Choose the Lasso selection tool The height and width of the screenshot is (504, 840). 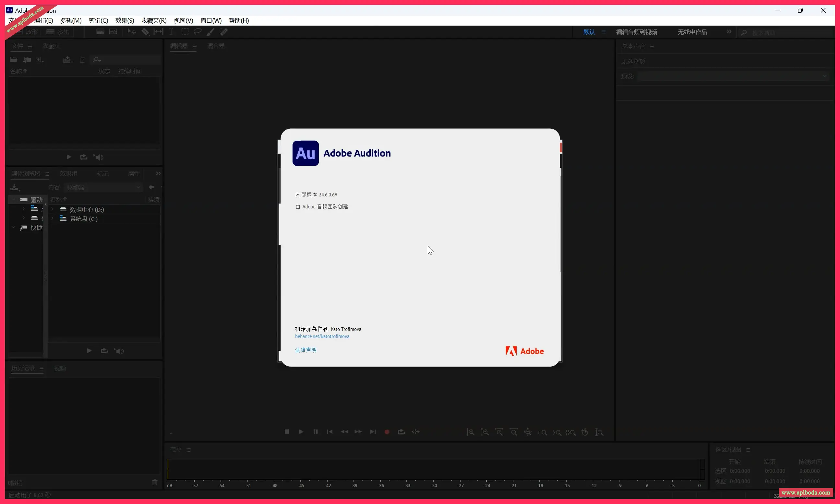tap(198, 32)
